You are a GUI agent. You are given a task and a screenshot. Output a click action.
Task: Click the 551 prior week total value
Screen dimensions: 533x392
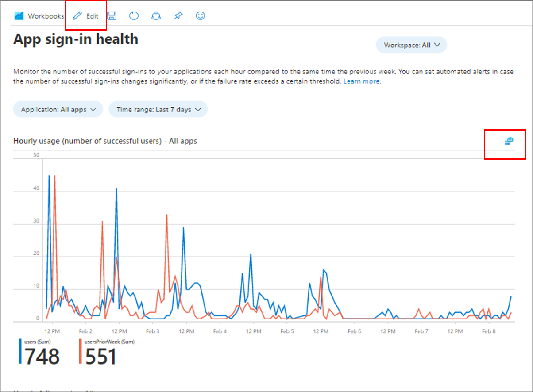coord(101,357)
